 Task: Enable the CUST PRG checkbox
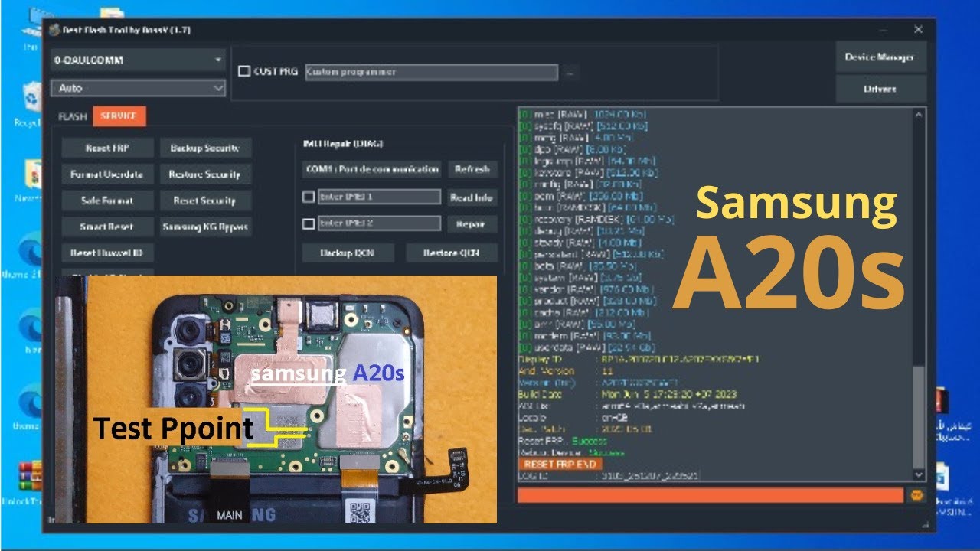pos(244,71)
